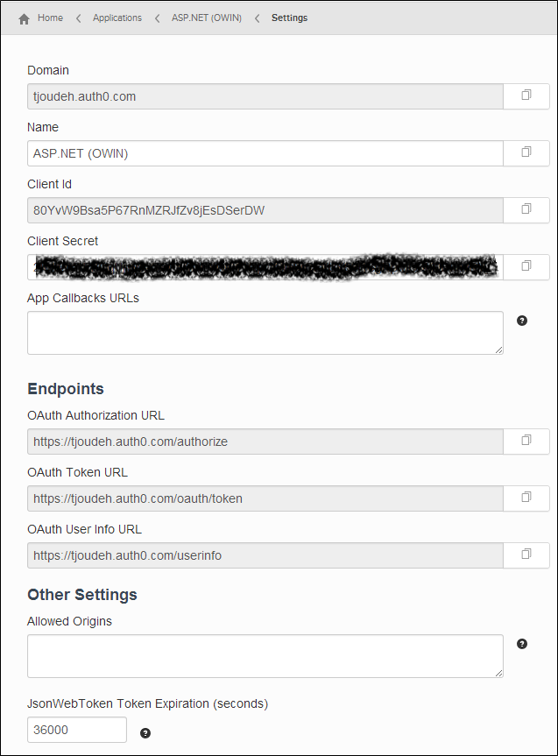Copy the Domain value
Image resolution: width=558 pixels, height=756 pixels.
point(526,96)
